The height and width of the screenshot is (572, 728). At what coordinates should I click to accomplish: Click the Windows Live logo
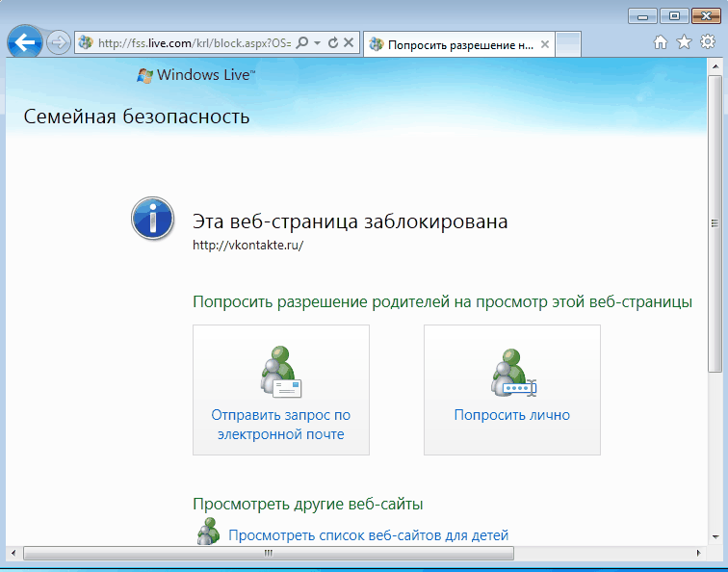point(195,75)
